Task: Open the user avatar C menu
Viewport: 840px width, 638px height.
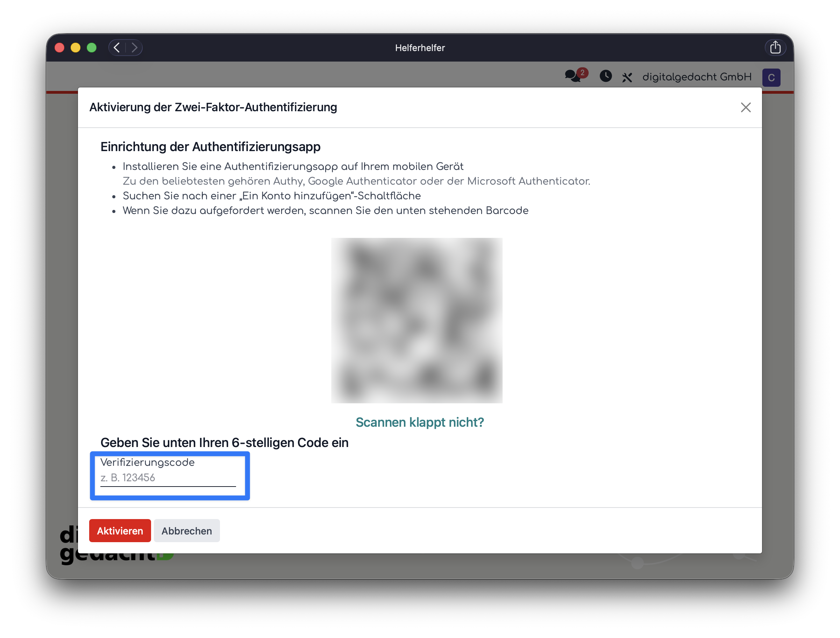Action: pos(771,77)
